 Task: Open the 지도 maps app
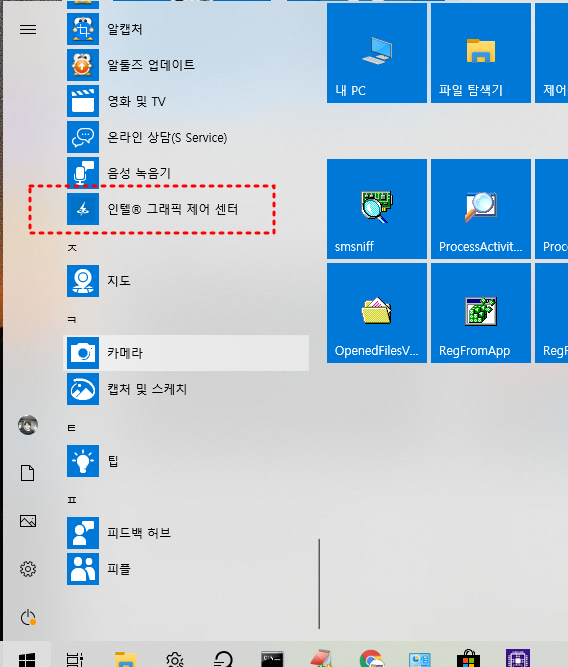186,281
